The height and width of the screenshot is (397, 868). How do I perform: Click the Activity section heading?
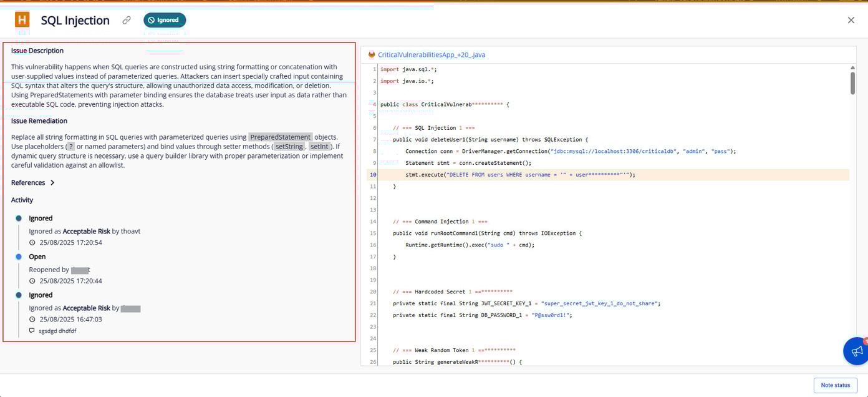[x=22, y=200]
